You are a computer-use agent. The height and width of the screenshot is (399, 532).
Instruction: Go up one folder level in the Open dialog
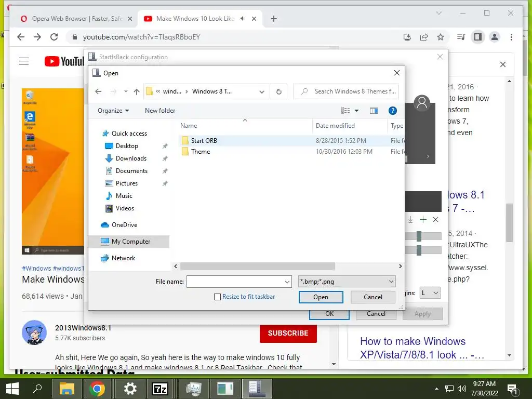(137, 91)
